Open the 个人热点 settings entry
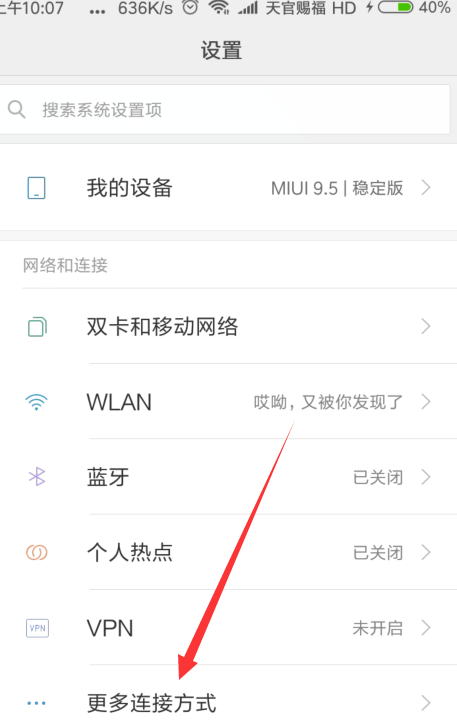The image size is (457, 724). coord(228,552)
